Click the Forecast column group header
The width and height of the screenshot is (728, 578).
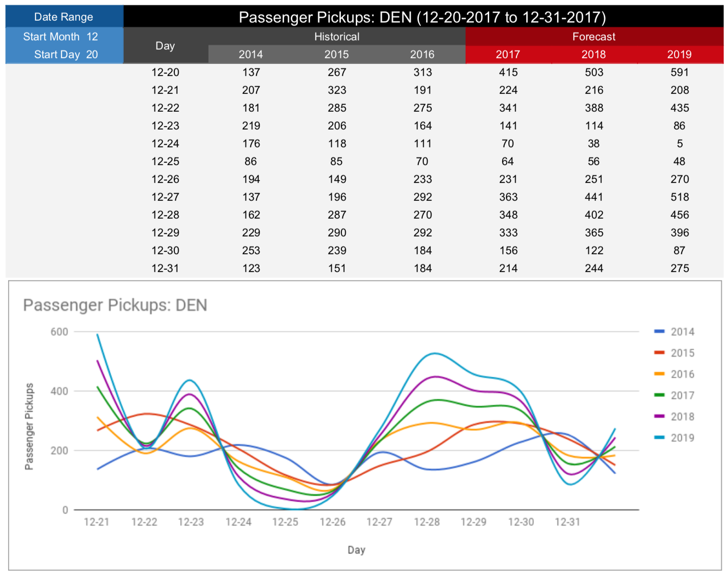point(594,36)
